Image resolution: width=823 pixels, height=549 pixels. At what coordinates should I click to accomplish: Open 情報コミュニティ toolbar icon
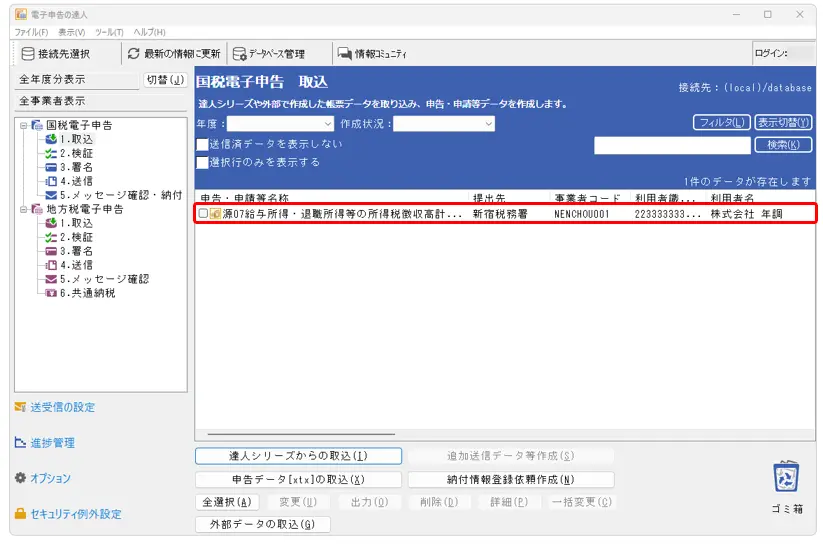344,54
